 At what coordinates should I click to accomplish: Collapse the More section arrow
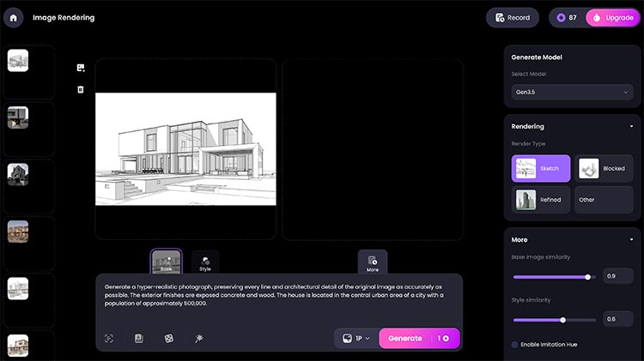[x=631, y=239]
